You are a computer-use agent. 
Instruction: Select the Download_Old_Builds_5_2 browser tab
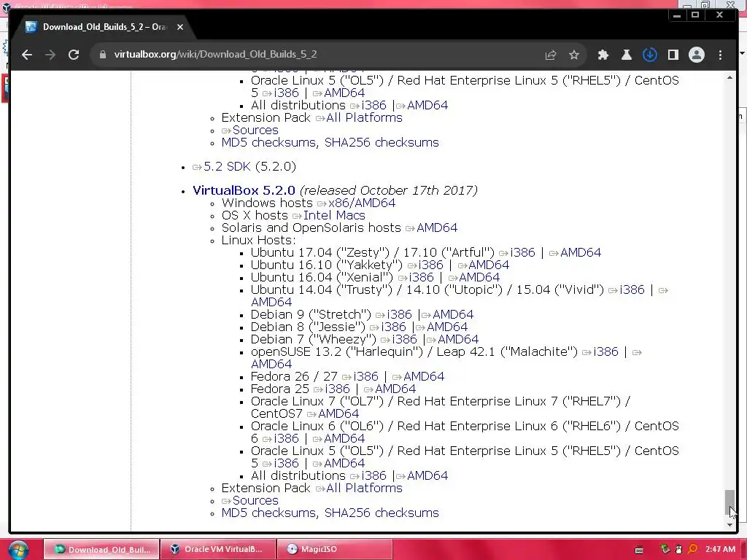click(x=105, y=27)
